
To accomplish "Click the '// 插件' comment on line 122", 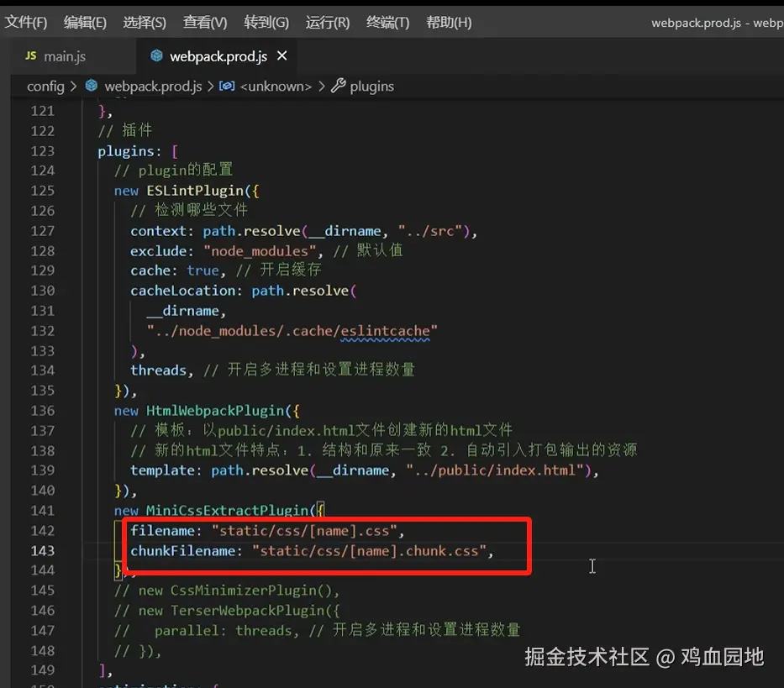I will pyautogui.click(x=125, y=130).
